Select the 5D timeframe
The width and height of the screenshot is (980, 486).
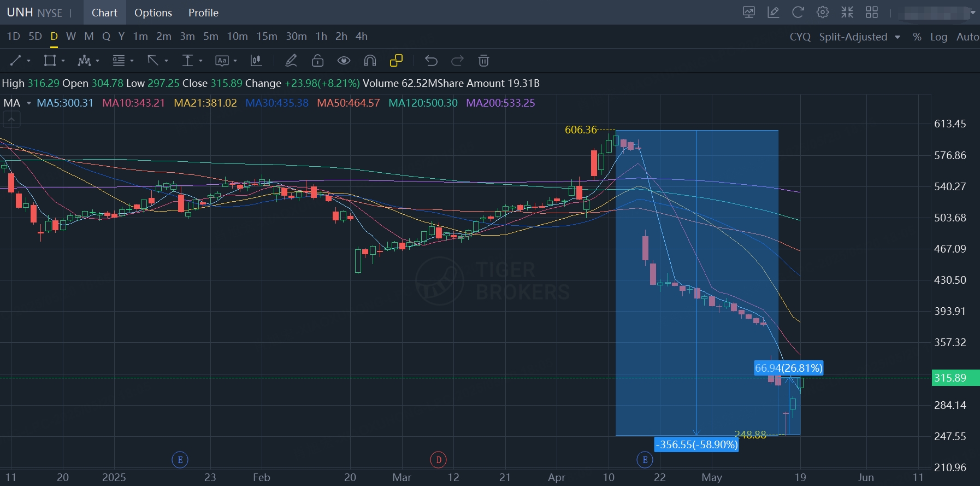tap(35, 36)
